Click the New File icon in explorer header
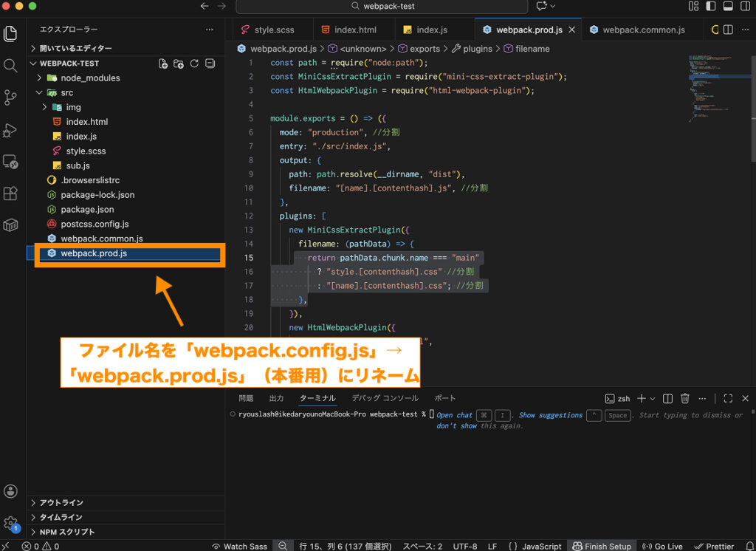The width and height of the screenshot is (756, 551). (x=163, y=64)
